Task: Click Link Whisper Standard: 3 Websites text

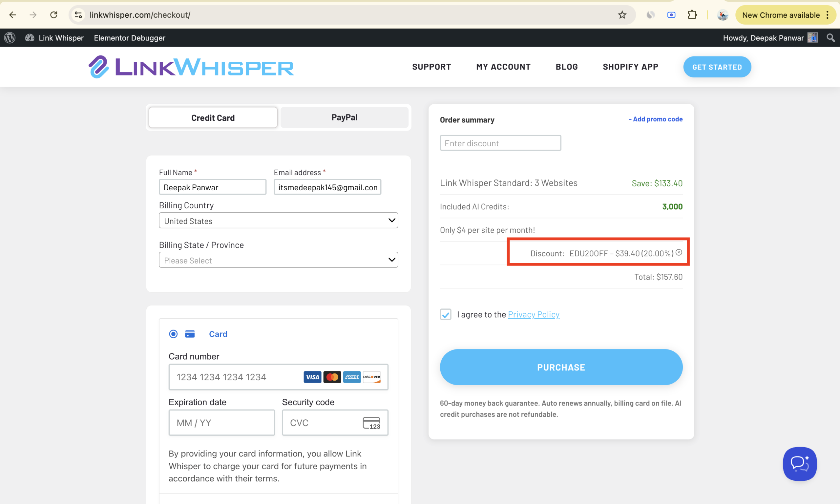Action: pyautogui.click(x=509, y=183)
